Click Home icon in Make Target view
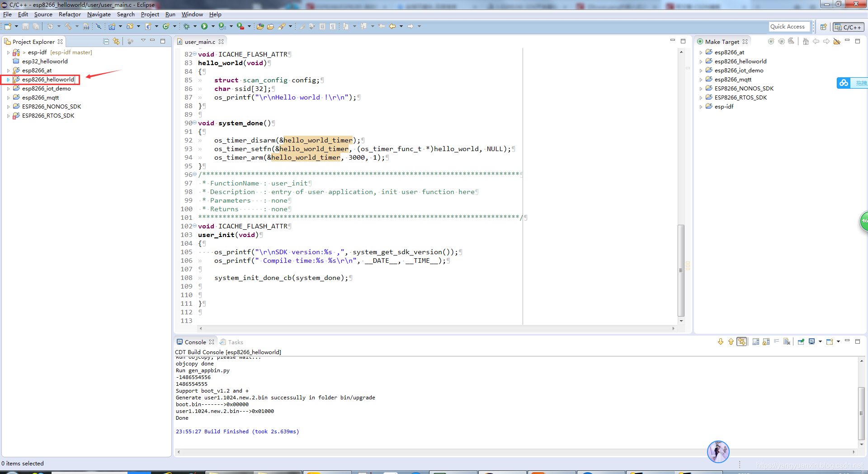The image size is (868, 474). tap(806, 41)
